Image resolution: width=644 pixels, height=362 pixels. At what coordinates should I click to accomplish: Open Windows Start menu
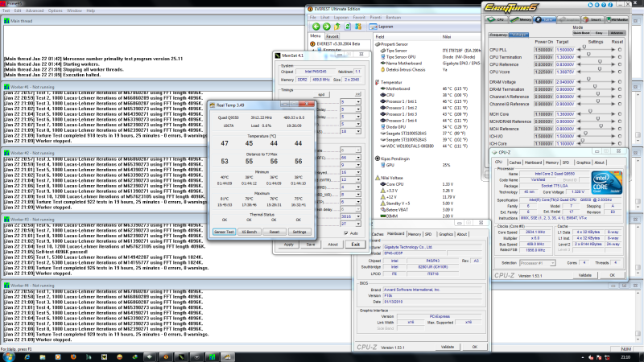pyautogui.click(x=8, y=357)
